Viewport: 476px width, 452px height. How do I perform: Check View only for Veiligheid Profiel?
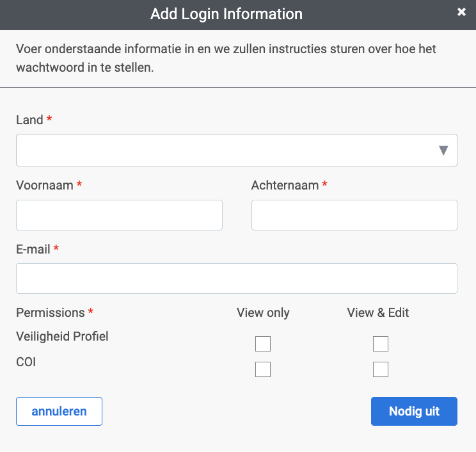pos(263,344)
